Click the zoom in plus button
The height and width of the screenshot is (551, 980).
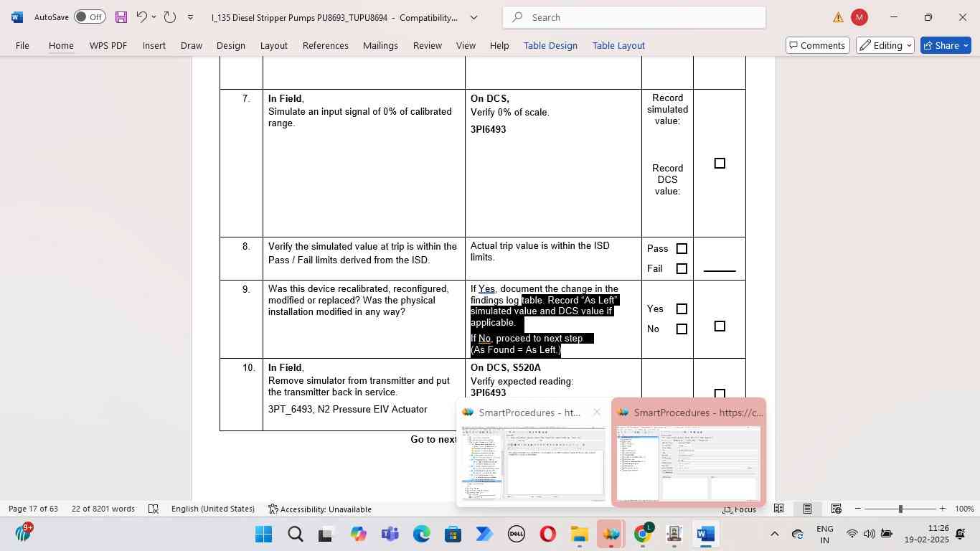[943, 509]
